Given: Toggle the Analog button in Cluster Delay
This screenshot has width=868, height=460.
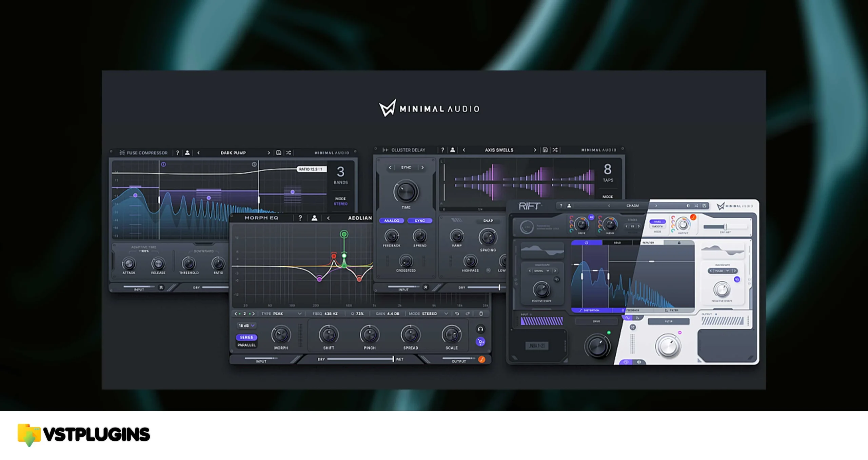Looking at the screenshot, I should point(392,221).
